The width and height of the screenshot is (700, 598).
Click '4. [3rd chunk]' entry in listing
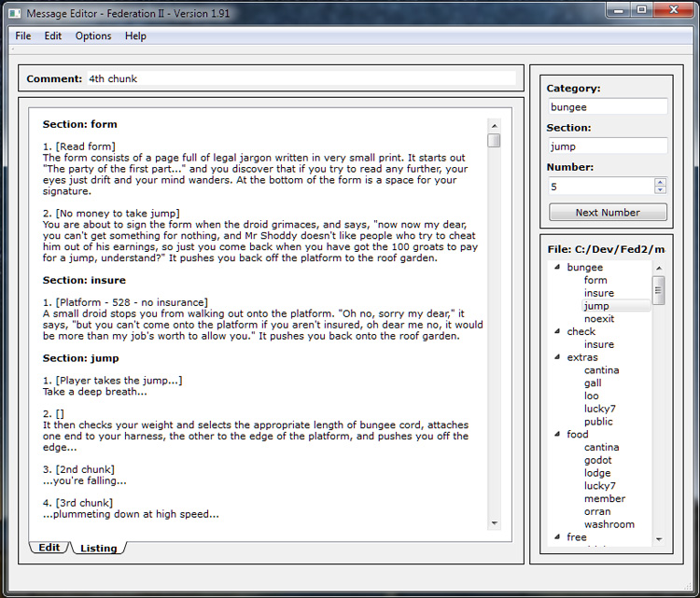(x=77, y=503)
